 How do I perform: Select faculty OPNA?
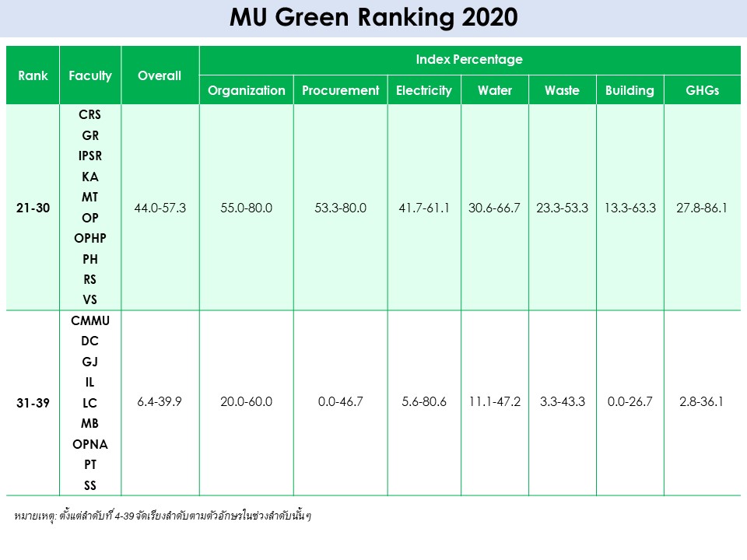click(x=90, y=444)
